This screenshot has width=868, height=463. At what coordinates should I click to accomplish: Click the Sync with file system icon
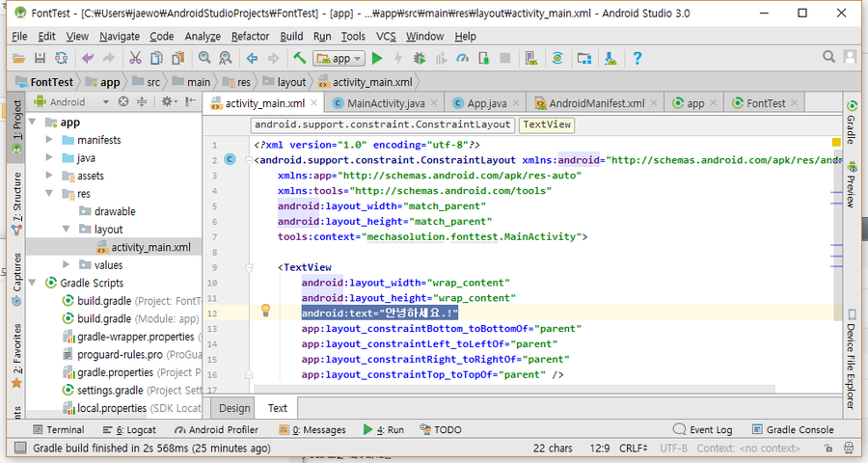tap(62, 58)
